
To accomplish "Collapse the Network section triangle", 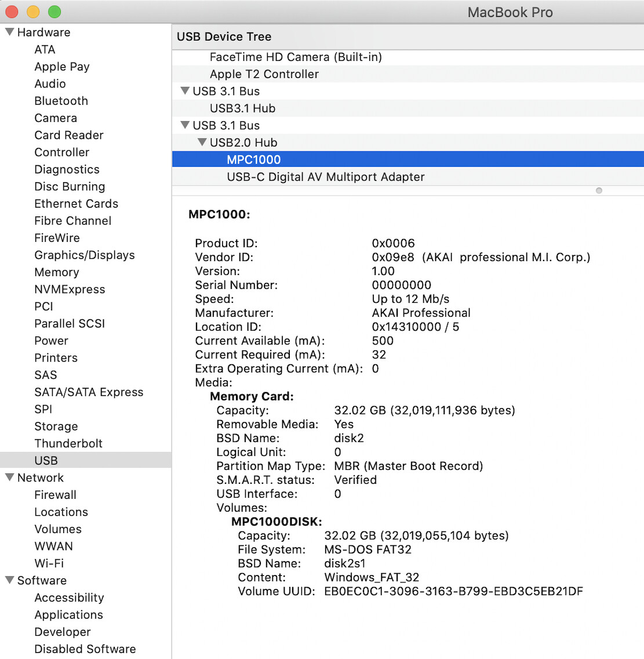I will (9, 477).
